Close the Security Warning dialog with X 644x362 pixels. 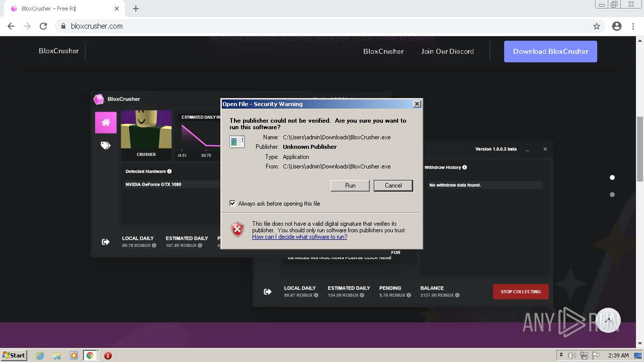click(x=417, y=104)
